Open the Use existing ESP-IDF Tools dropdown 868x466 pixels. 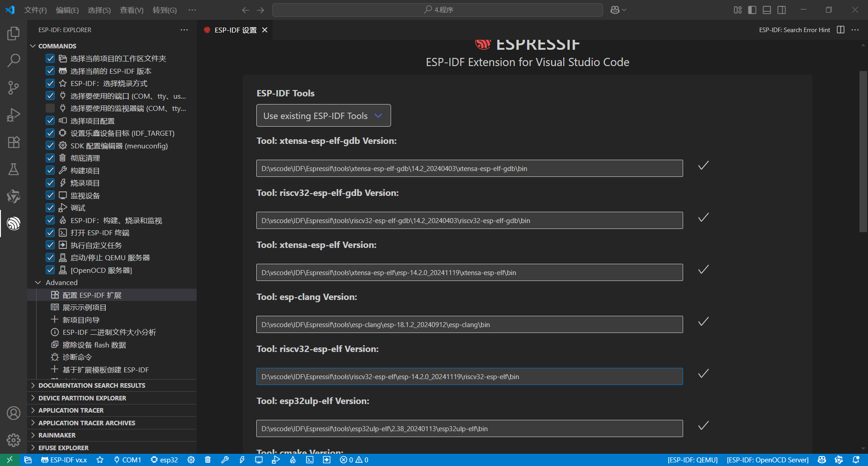click(x=323, y=115)
